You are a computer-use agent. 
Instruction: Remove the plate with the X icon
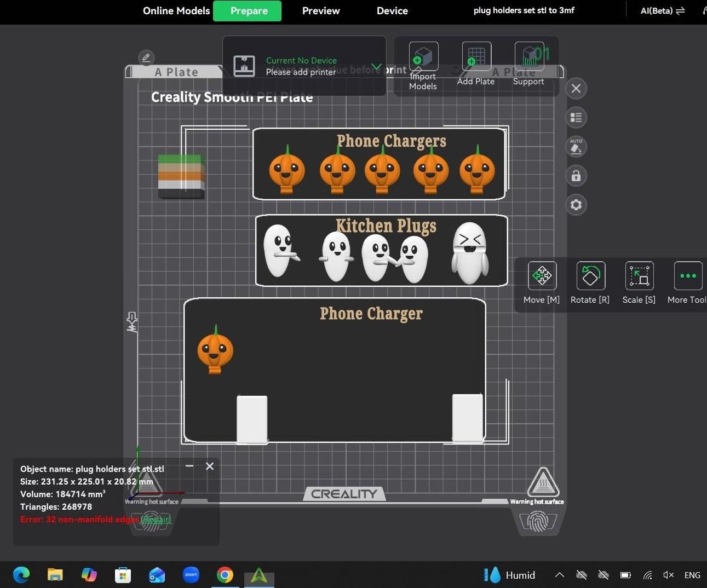576,89
